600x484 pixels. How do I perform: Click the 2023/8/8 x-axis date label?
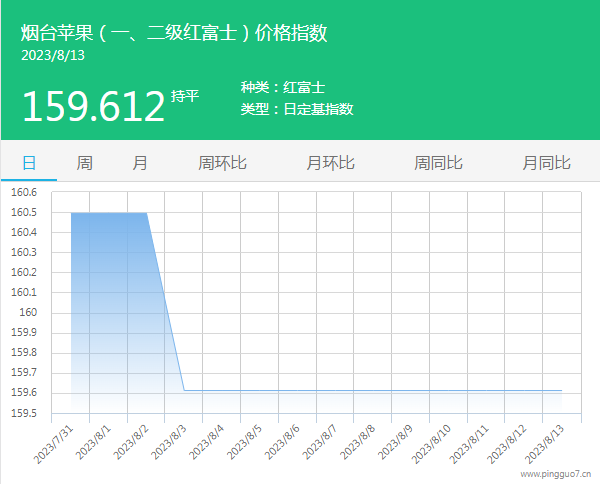click(x=357, y=442)
